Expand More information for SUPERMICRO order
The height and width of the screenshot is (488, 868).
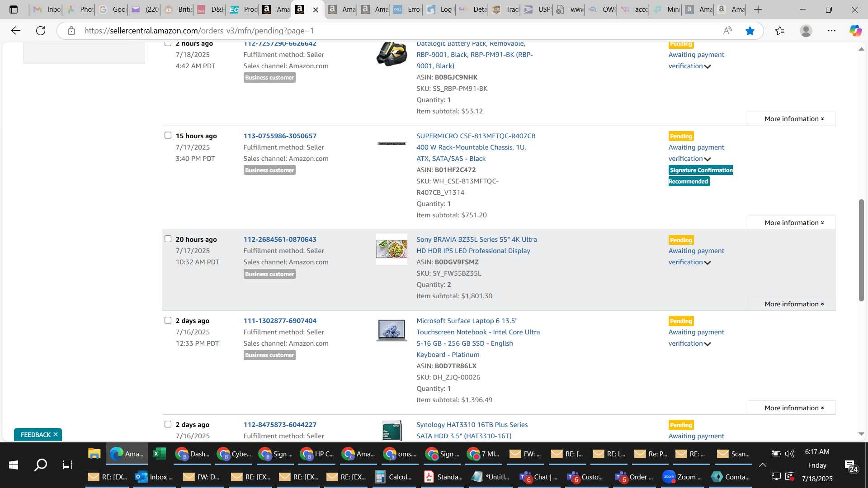792,222
